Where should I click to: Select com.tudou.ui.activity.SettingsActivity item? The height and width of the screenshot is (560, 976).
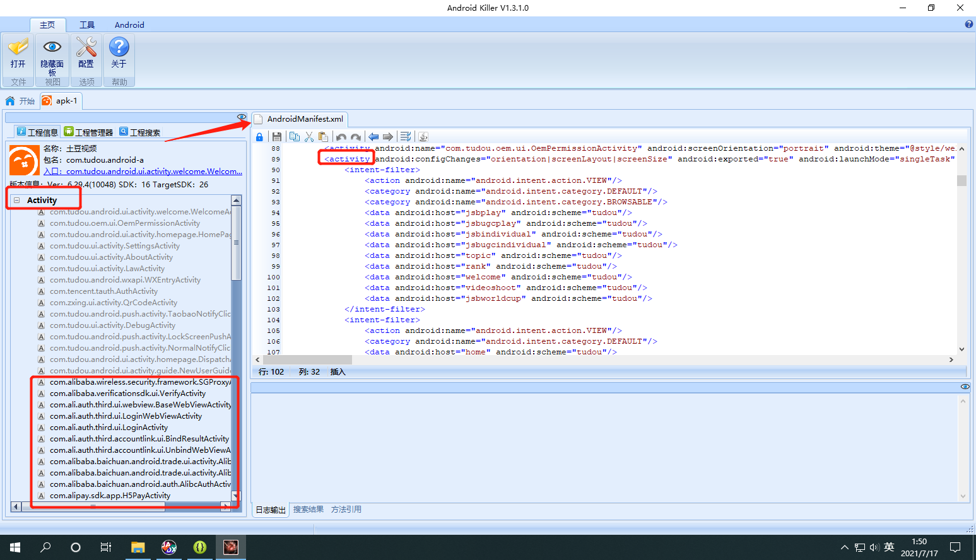coord(115,246)
